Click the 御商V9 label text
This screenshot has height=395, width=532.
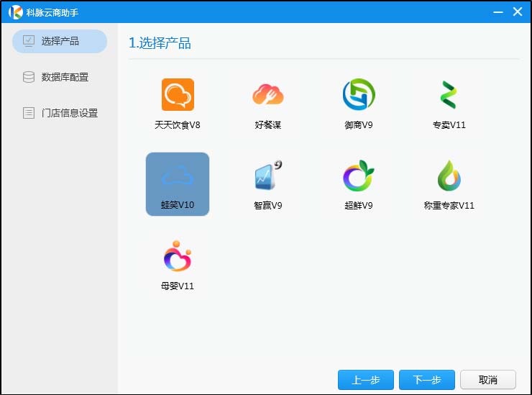click(359, 125)
